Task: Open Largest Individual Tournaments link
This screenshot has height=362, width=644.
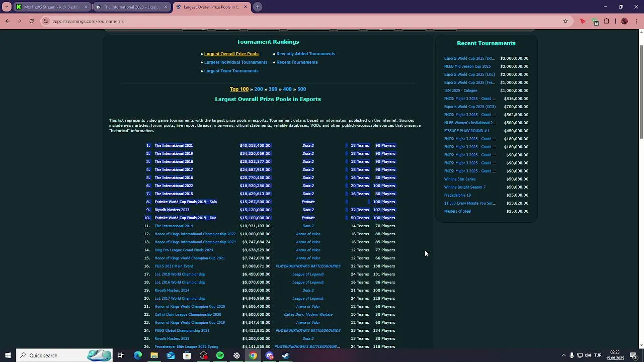Action: point(235,62)
